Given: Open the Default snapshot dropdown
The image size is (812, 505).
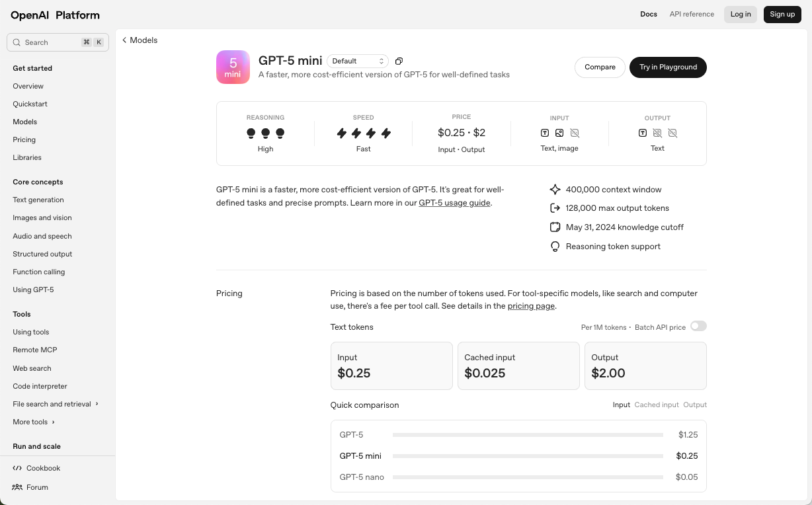Looking at the screenshot, I should tap(358, 60).
